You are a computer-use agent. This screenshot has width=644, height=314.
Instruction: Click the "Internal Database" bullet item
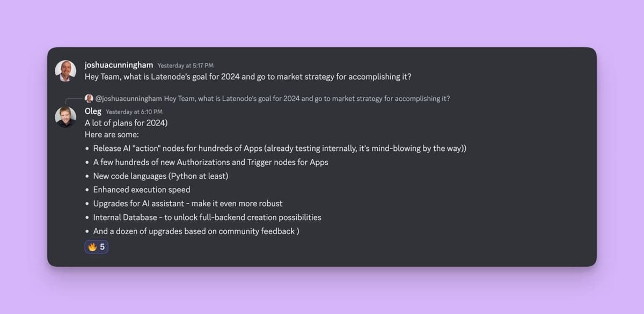coord(207,217)
